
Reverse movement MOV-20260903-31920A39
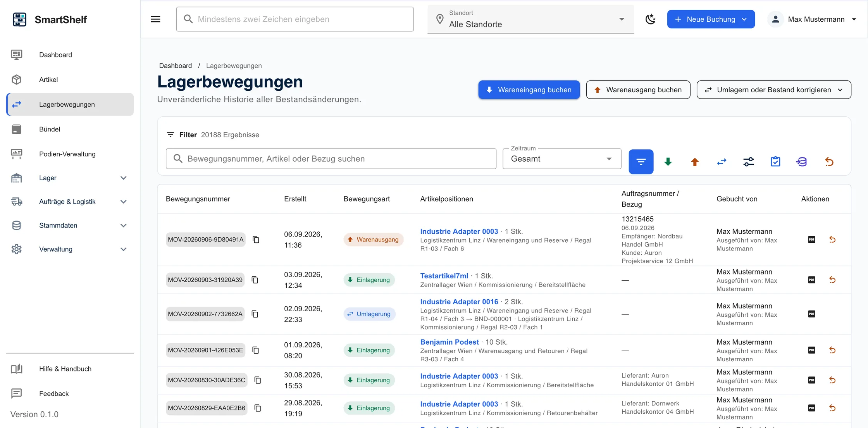[x=832, y=280]
